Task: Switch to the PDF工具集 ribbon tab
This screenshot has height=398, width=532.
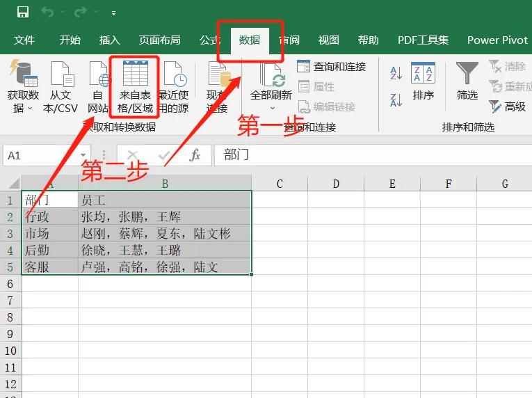Action: (x=423, y=40)
